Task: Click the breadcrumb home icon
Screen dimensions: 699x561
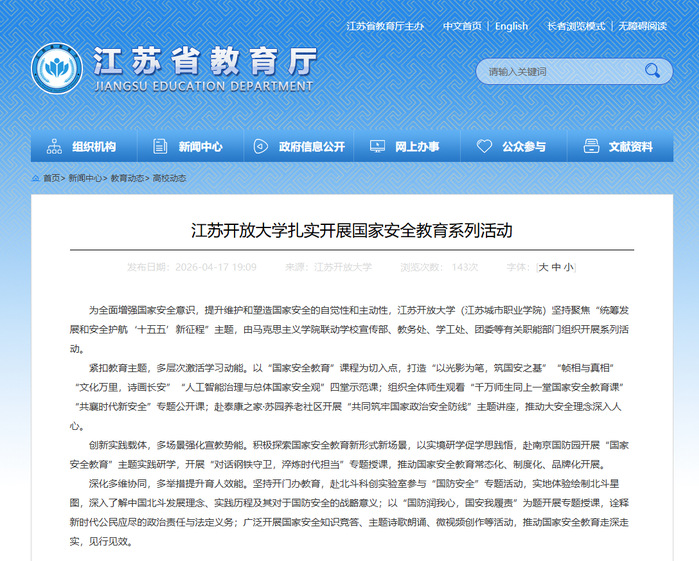Action: coord(36,178)
